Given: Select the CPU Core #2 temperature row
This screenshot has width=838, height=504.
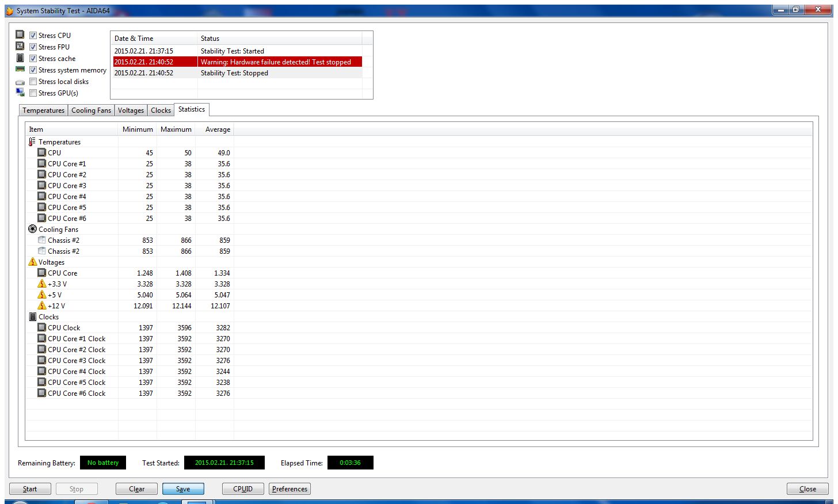Looking at the screenshot, I should pos(129,174).
